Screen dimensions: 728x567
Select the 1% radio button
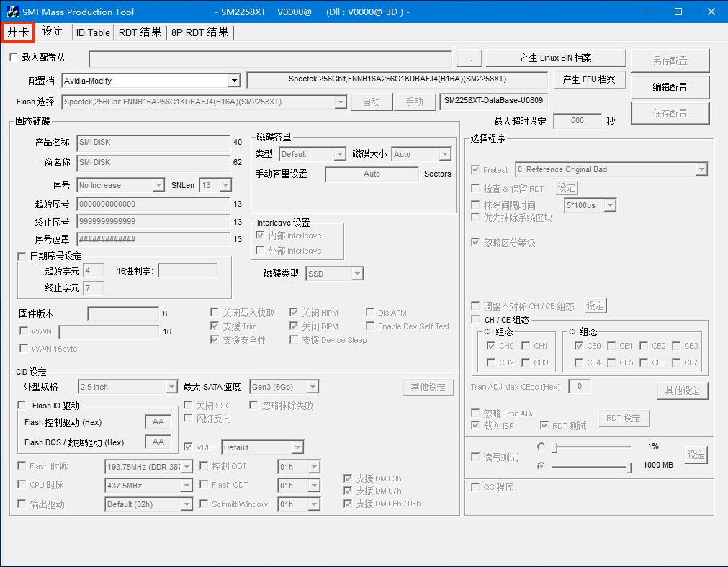point(541,447)
